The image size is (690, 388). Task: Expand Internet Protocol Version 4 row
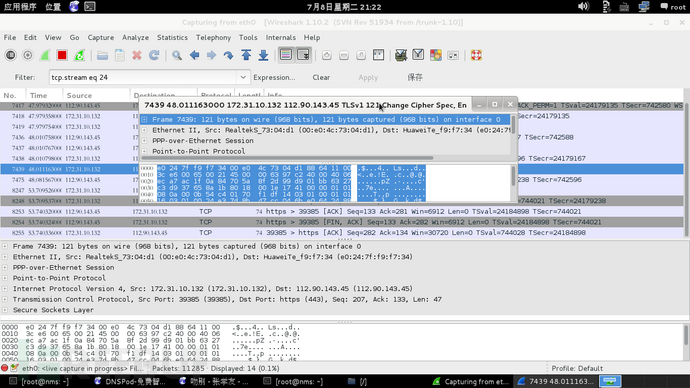click(x=5, y=289)
